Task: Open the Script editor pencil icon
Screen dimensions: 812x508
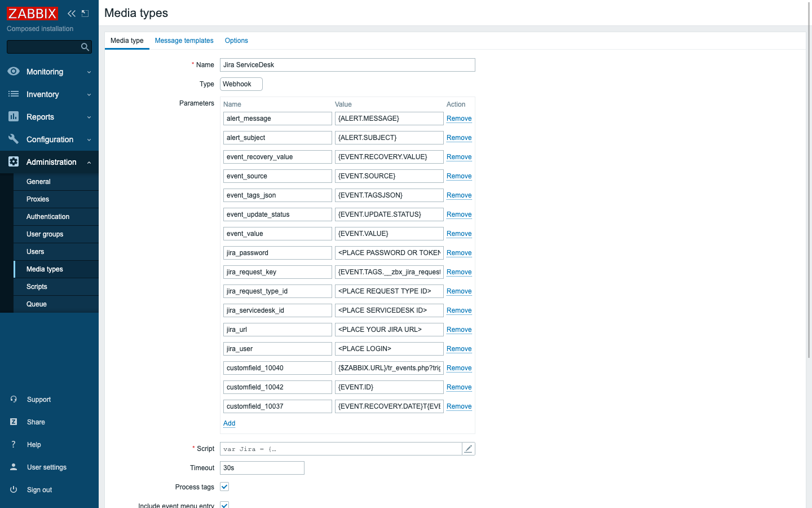Action: click(x=468, y=449)
